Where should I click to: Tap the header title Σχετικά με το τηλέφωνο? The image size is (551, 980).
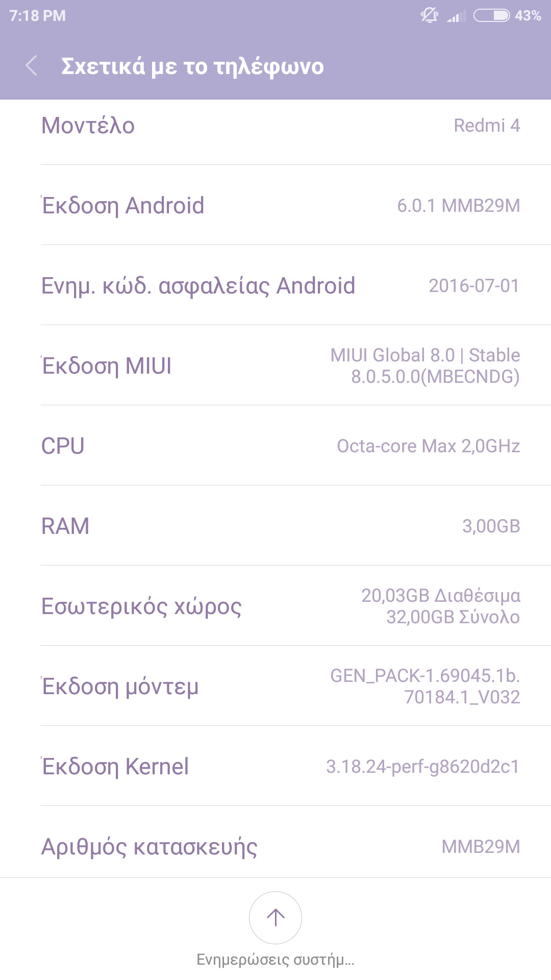tap(192, 66)
